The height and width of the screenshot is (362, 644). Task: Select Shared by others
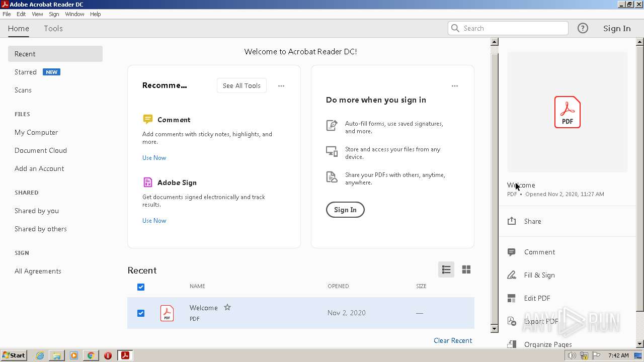pos(41,229)
